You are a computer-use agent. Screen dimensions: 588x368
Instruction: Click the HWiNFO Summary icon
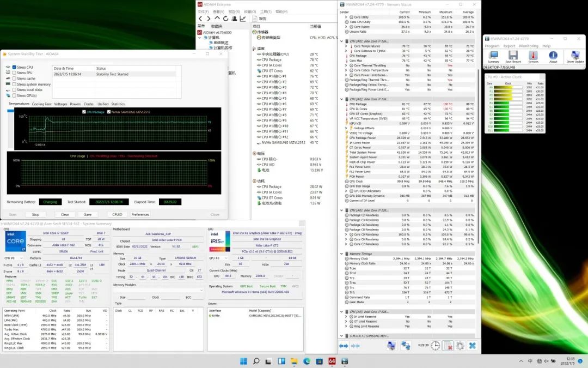(493, 56)
